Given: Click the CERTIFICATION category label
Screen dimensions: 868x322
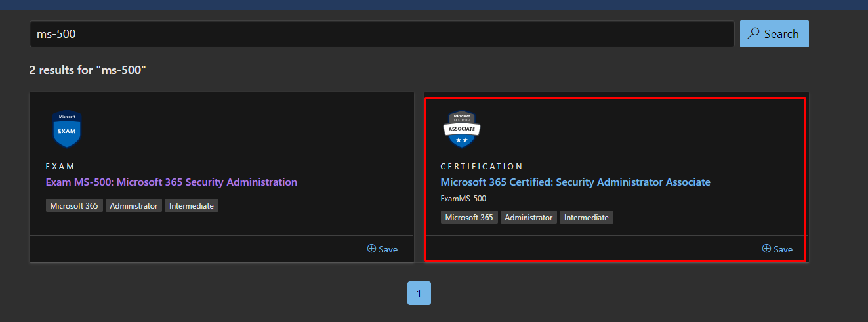Looking at the screenshot, I should [482, 167].
